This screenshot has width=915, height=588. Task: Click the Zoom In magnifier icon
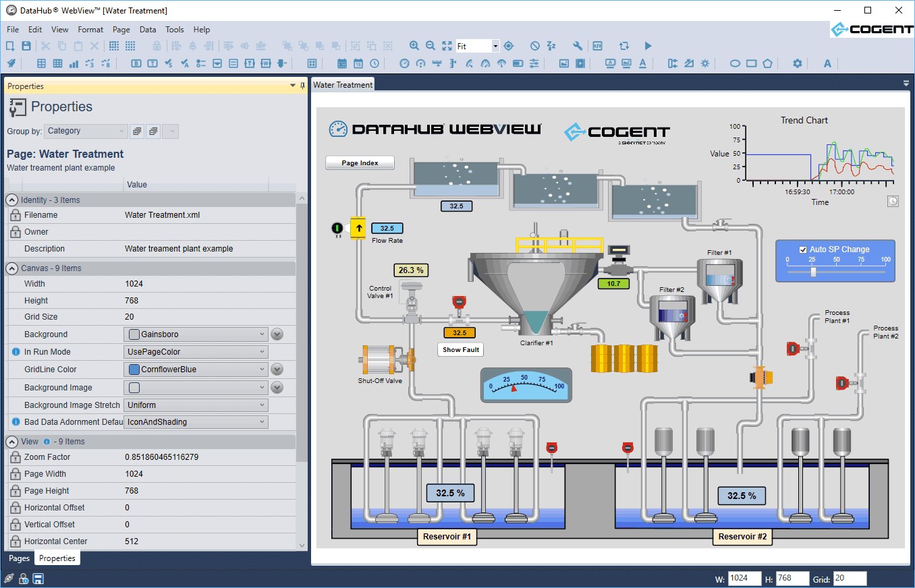[414, 46]
